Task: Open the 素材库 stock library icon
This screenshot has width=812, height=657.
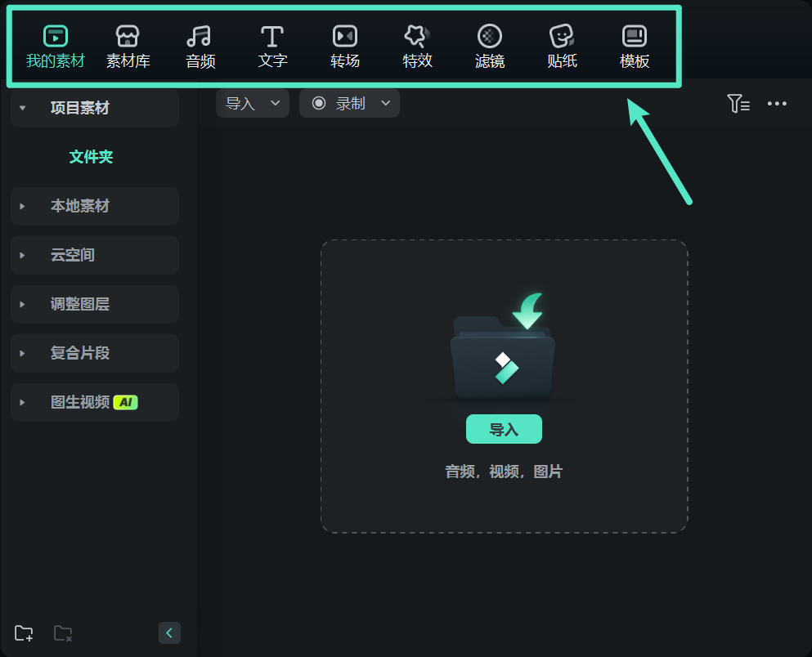Action: point(128,36)
